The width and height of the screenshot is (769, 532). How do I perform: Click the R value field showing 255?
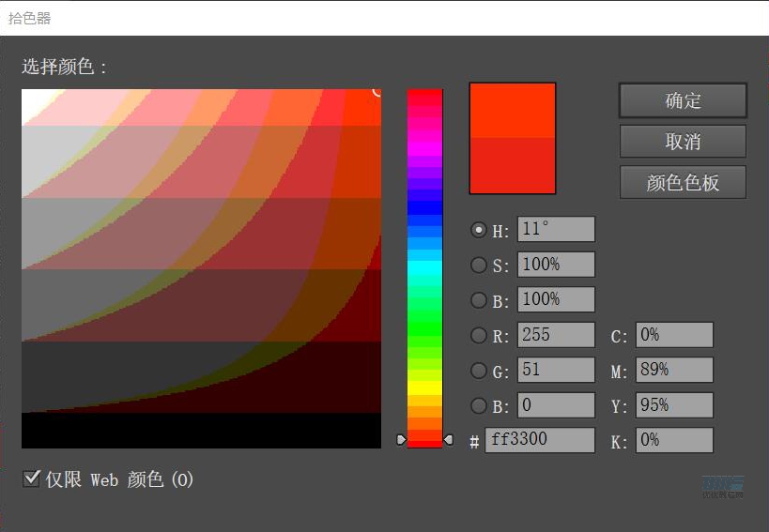point(555,335)
